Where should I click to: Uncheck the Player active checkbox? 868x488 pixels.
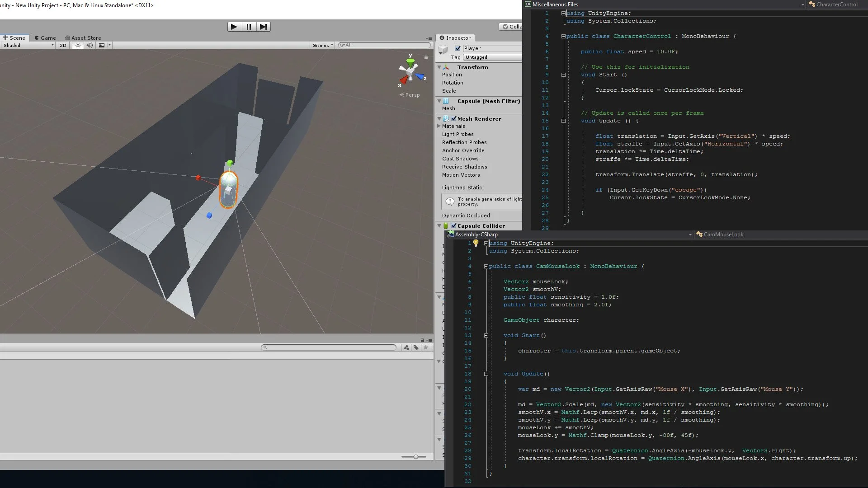458,48
